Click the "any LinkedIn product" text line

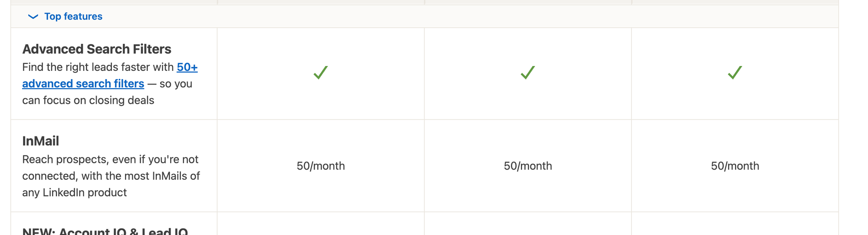75,192
